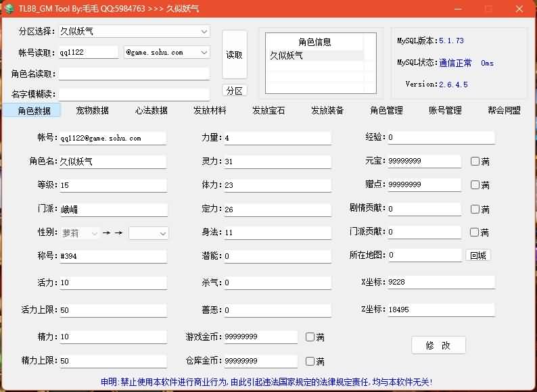Screen dimensions: 537x392
Task: Switch to the 发放装备 tab
Action: coord(327,111)
